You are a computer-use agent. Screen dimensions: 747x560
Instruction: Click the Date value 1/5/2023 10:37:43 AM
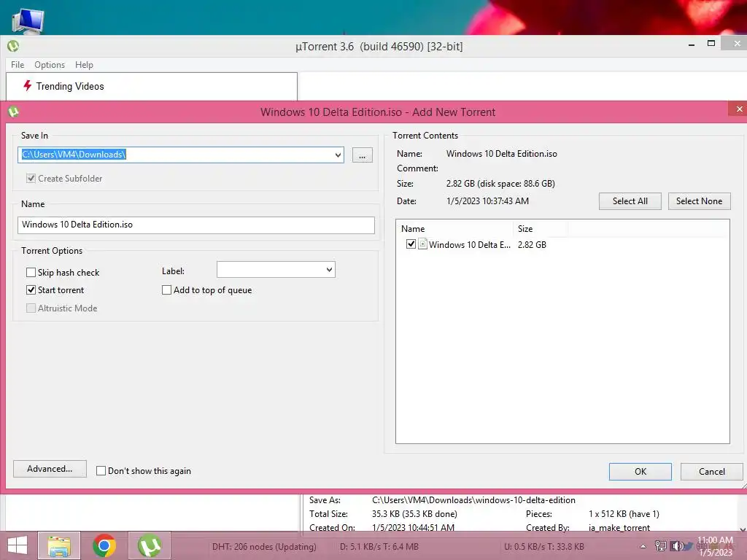(487, 201)
